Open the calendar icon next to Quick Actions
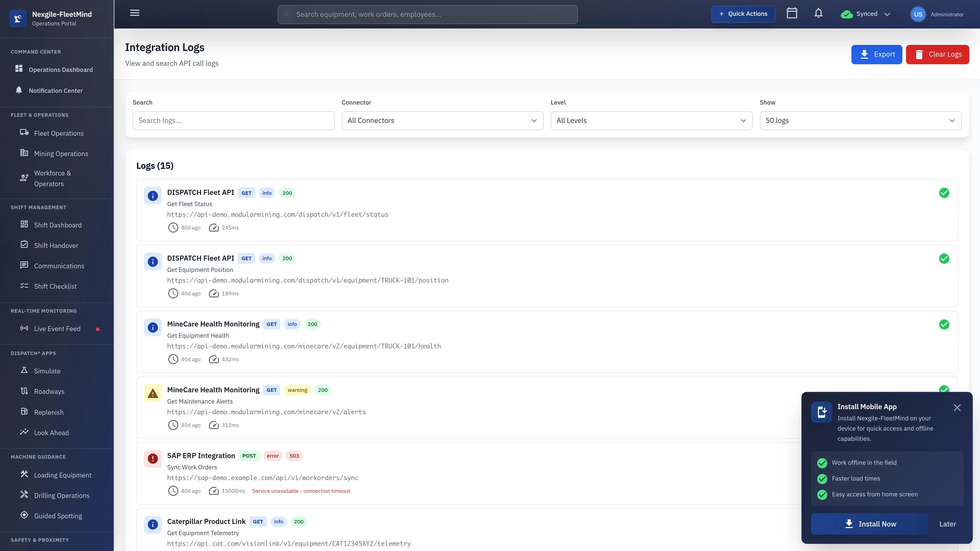This screenshot has width=980, height=551. pos(792,13)
